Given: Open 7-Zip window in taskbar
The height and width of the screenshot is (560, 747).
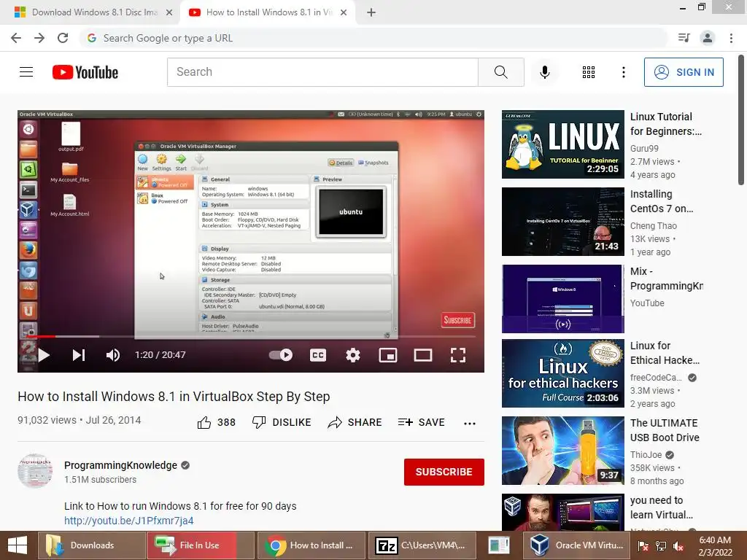Looking at the screenshot, I should [x=422, y=545].
